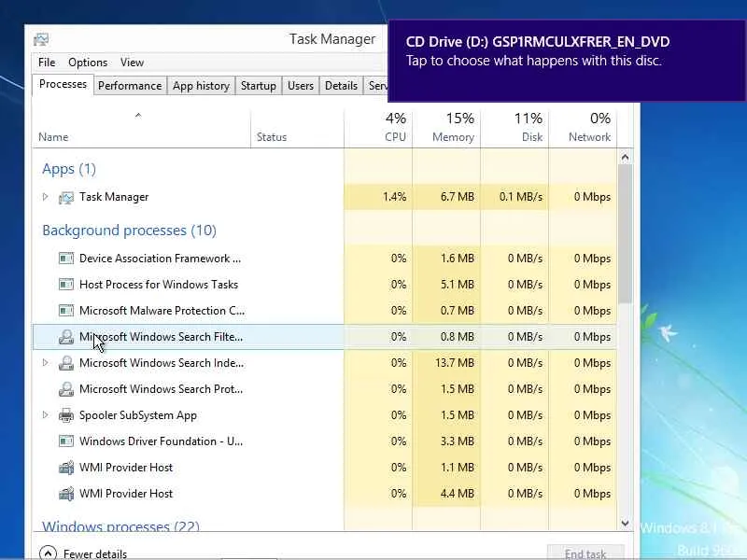Click the 3.3 MB memory cell
The width and height of the screenshot is (747, 560).
(x=446, y=441)
